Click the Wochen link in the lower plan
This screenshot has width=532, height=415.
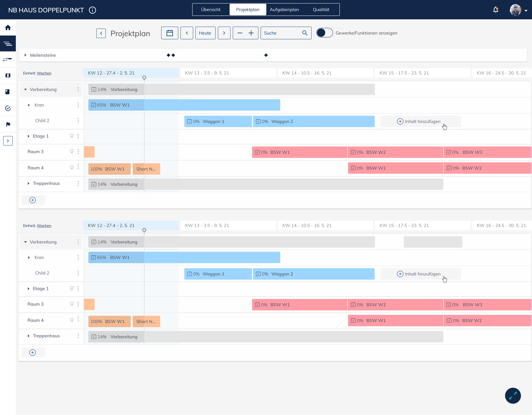pos(44,226)
